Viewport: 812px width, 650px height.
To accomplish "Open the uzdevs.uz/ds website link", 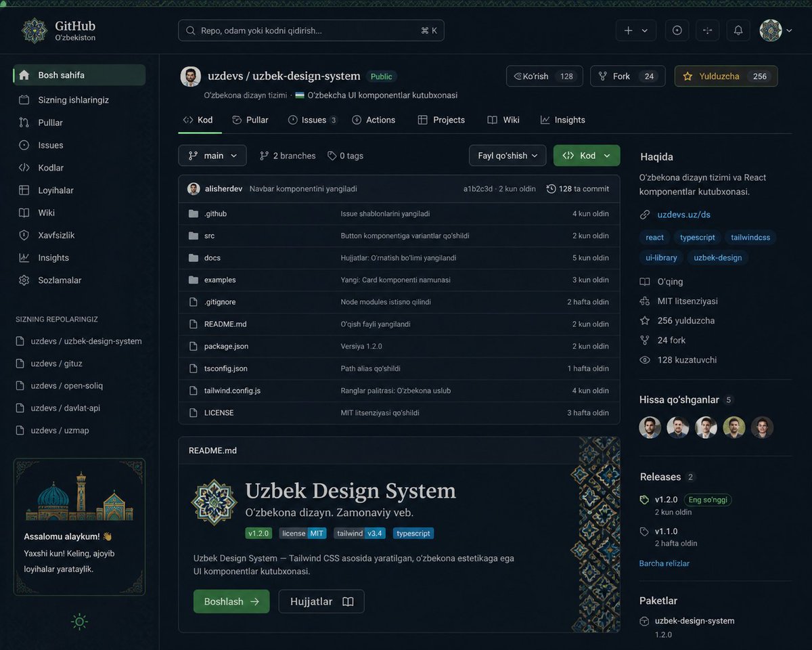I will point(683,215).
